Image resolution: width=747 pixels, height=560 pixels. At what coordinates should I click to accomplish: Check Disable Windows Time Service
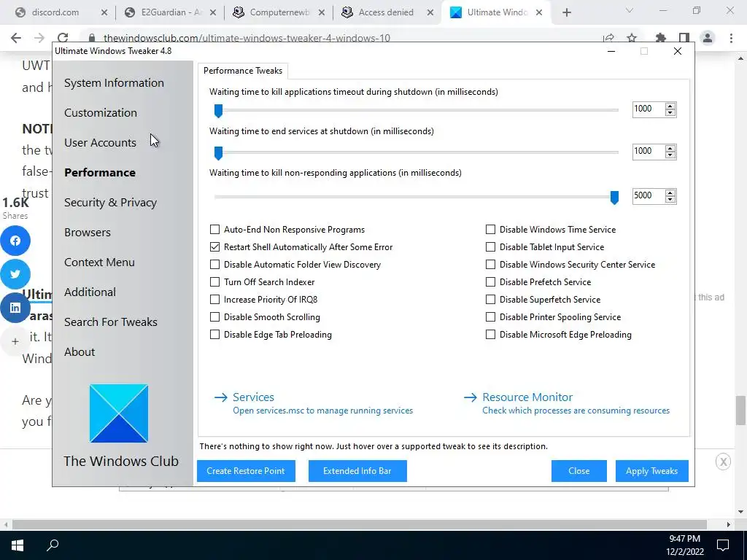coord(490,230)
